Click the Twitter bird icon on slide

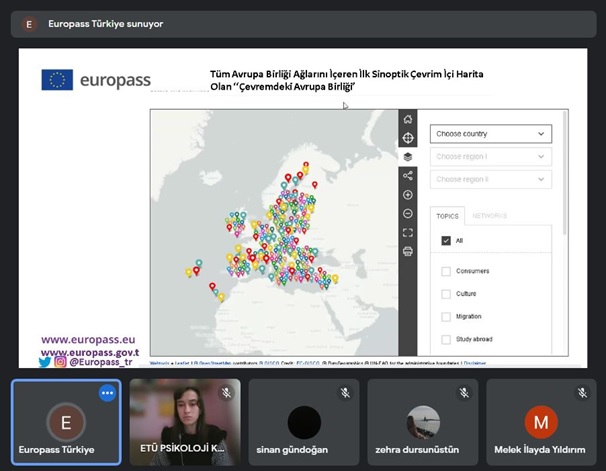click(45, 362)
